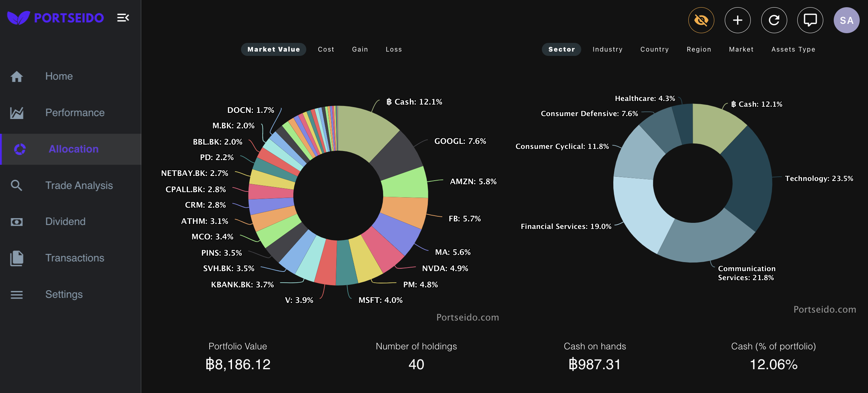Click the Transactions documents icon
This screenshot has width=868, height=393.
[17, 258]
